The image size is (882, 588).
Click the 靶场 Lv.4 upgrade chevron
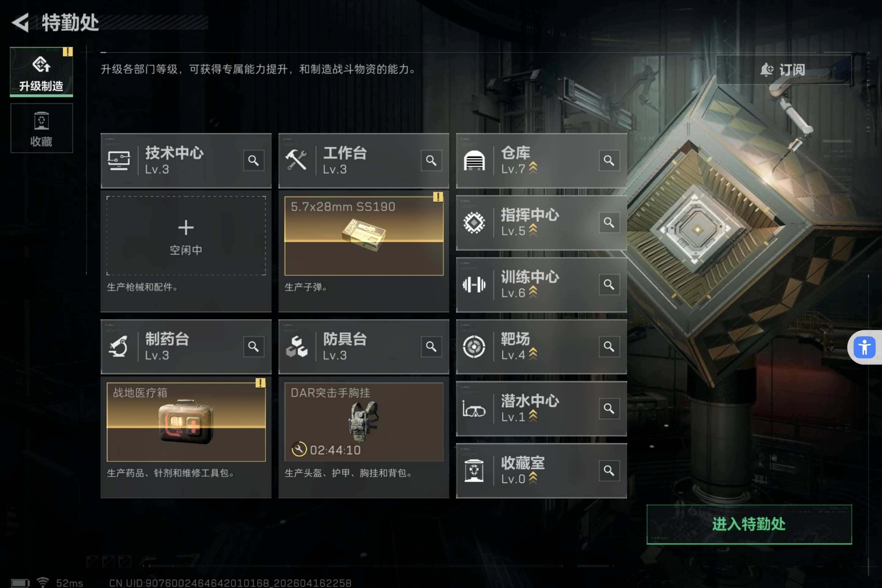click(x=533, y=354)
